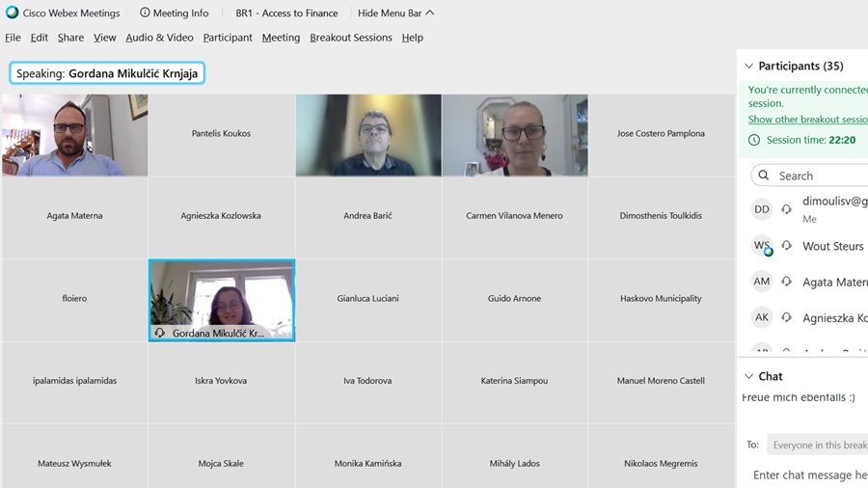Collapse the Participants panel
The height and width of the screenshot is (488, 868).
pos(748,66)
